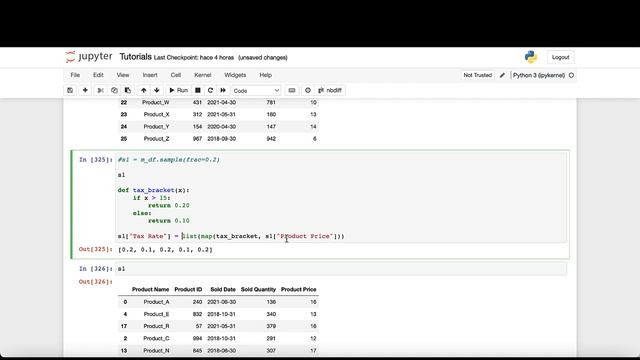The height and width of the screenshot is (360, 640).
Task: Click the Product_A cell in output table
Action: click(x=156, y=302)
